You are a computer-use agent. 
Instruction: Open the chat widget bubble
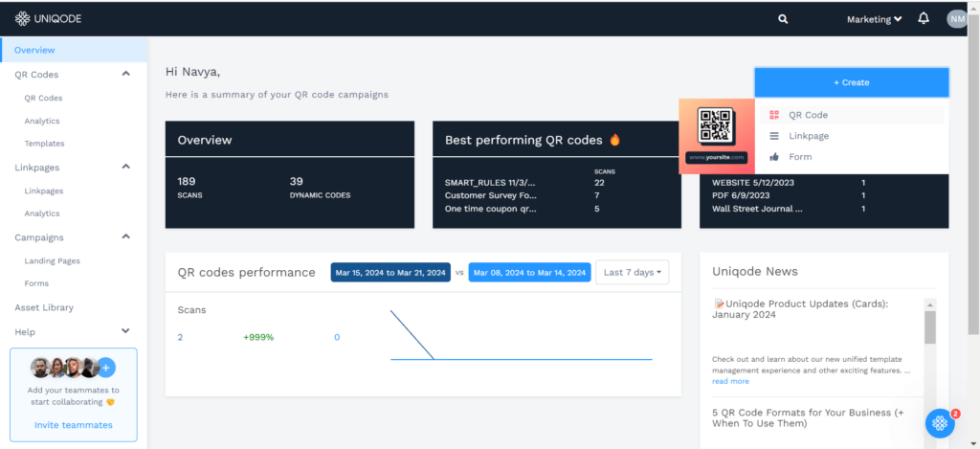click(941, 422)
